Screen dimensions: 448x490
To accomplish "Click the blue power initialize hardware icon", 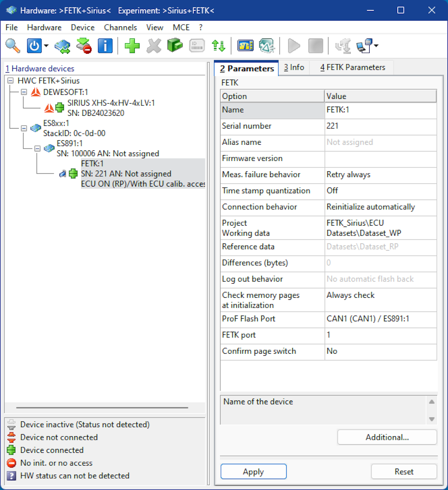I will [x=34, y=45].
